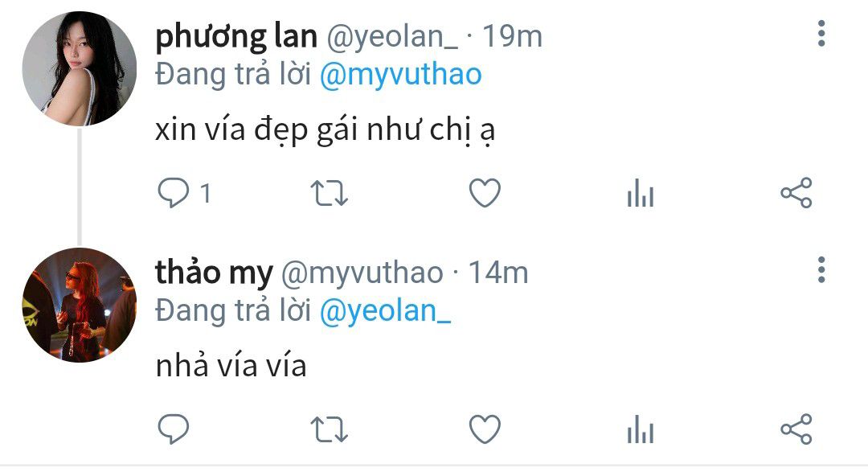Reply to thảo my's tweet
The height and width of the screenshot is (472, 868).
tap(174, 429)
